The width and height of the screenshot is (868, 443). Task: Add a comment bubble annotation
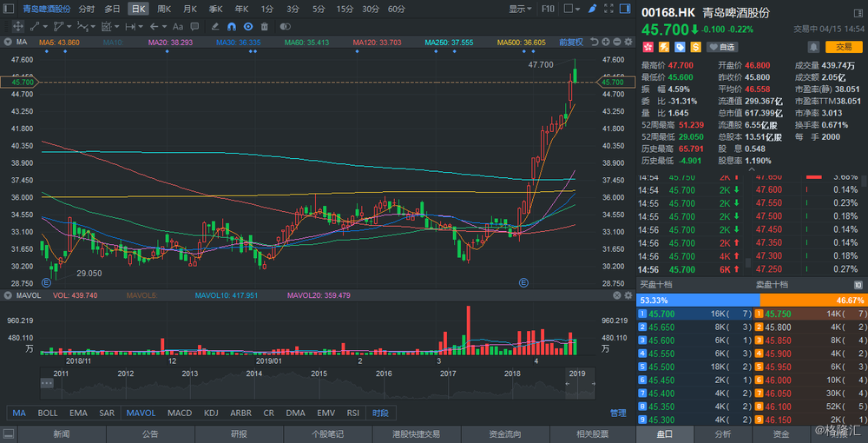click(x=194, y=26)
